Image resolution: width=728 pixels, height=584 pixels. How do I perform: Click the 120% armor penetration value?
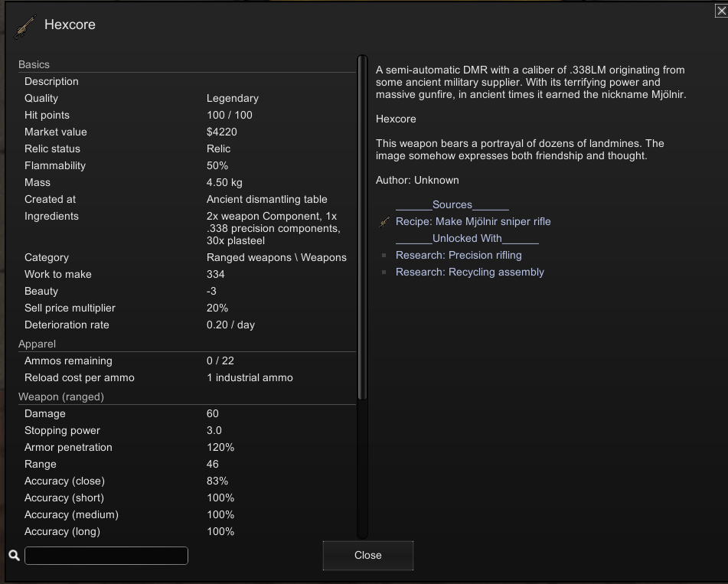pyautogui.click(x=220, y=447)
